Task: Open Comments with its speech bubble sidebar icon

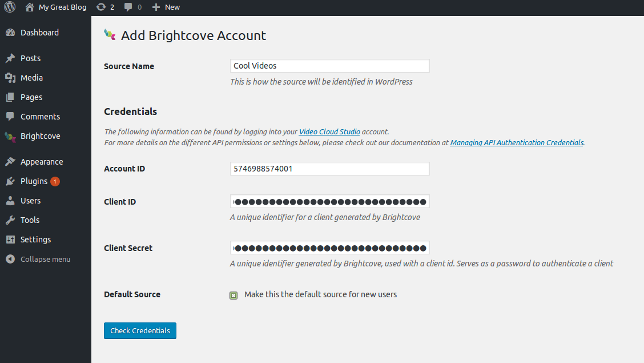Action: [x=10, y=116]
